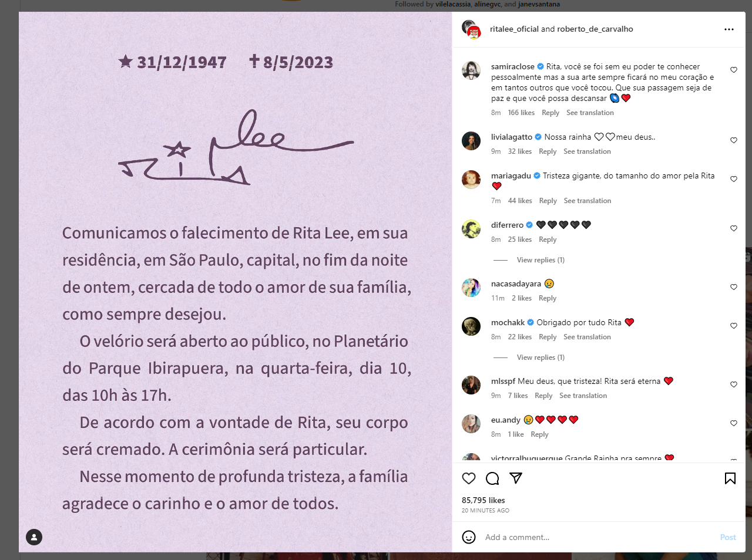
Task: Open the comment bubble icon
Action: 492,478
